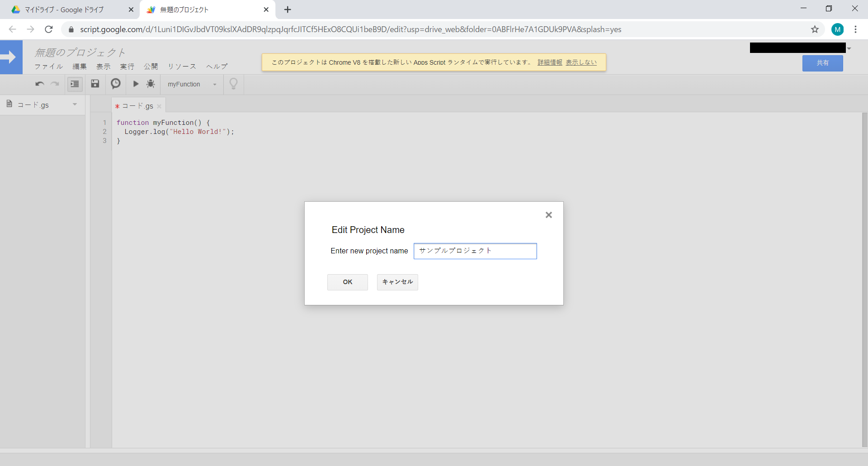Image resolution: width=868 pixels, height=466 pixels.
Task: Click the lightbulb hint icon
Action: pos(233,84)
